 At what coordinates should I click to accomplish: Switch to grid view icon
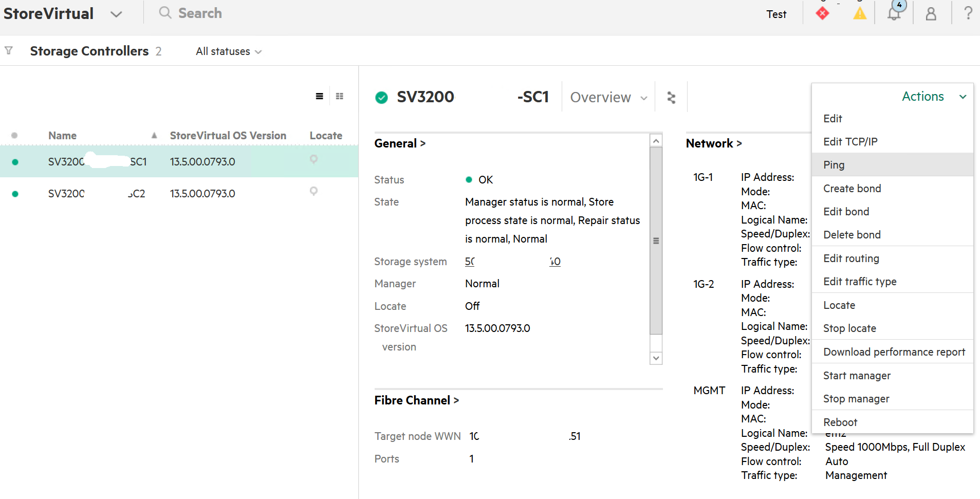(339, 96)
